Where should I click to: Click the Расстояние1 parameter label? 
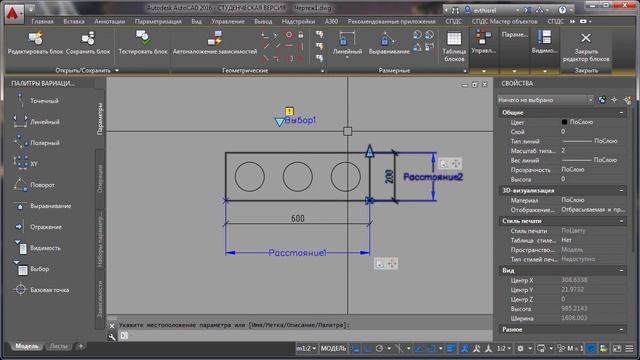(x=298, y=253)
